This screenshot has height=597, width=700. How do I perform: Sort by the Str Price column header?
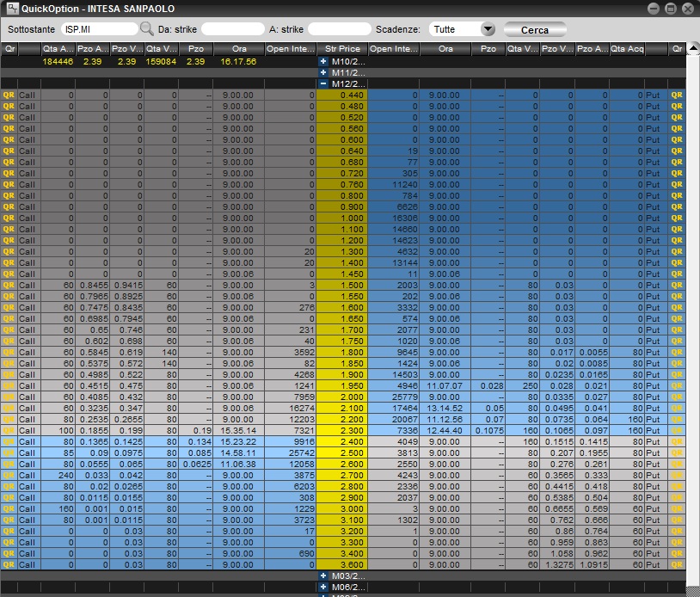coord(342,49)
